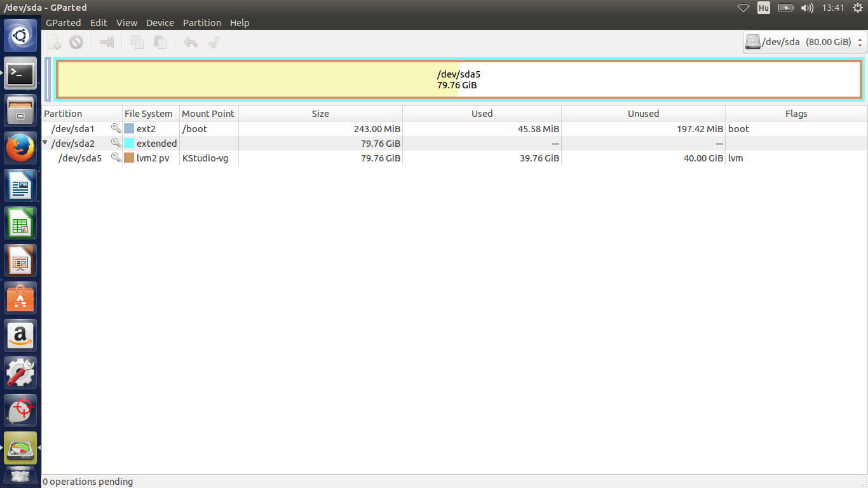This screenshot has height=488, width=868.
Task: Click the Used column header
Action: (x=482, y=113)
